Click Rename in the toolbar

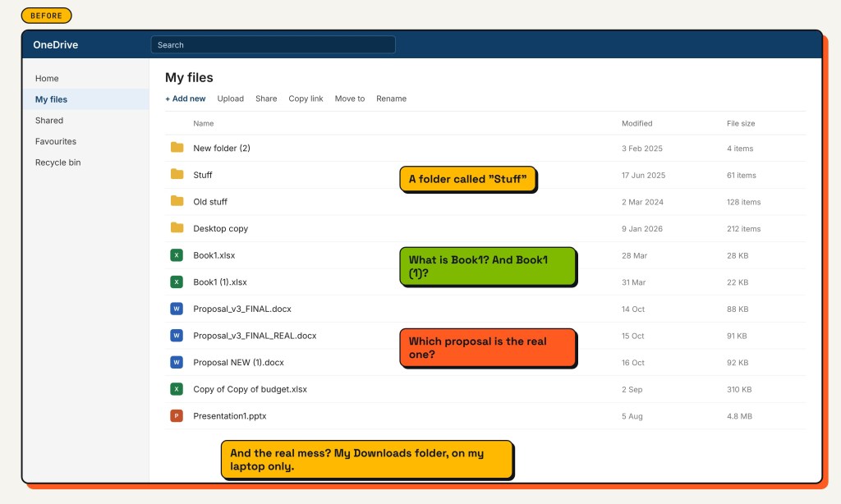pyautogui.click(x=392, y=99)
